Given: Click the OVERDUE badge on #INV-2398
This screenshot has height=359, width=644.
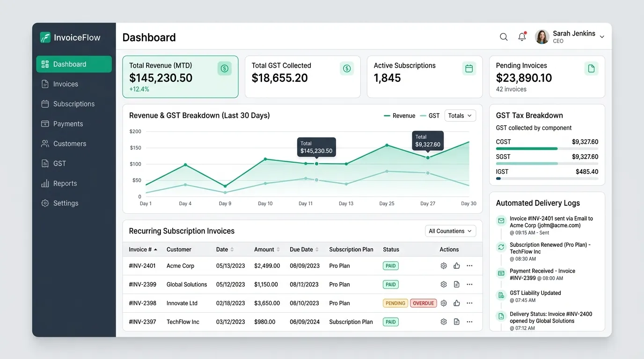Looking at the screenshot, I should point(424,303).
